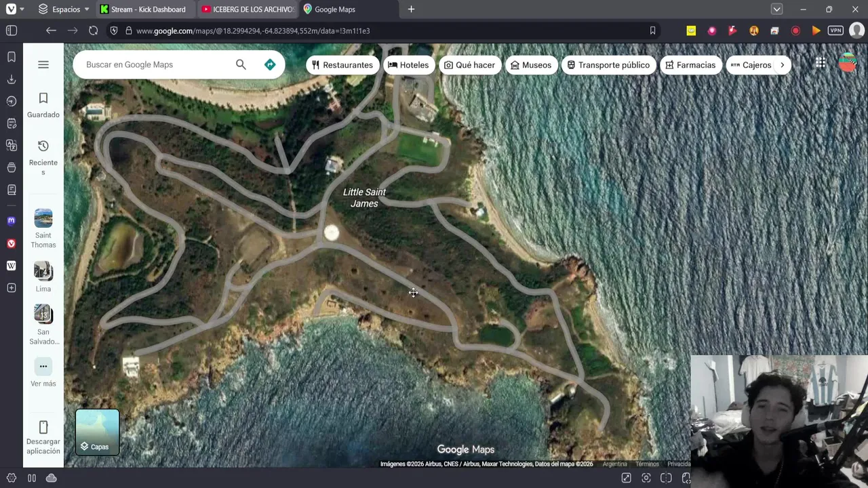Click the red music play extension icon
The width and height of the screenshot is (868, 488).
732,30
